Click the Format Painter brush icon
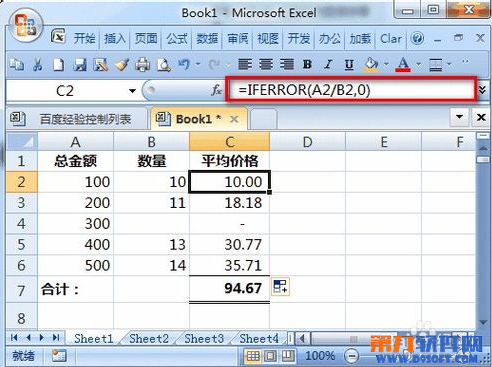Viewport: 492px width, 367px height. [x=122, y=64]
